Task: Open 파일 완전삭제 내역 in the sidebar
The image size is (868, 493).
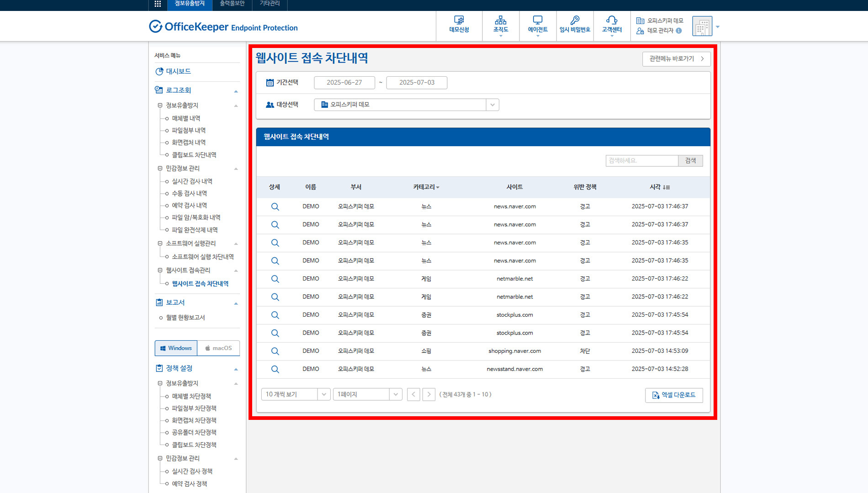Action: 195,230
